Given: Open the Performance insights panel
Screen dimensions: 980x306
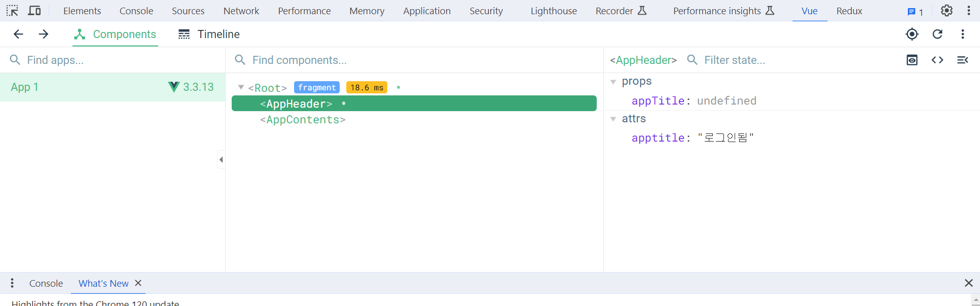Looking at the screenshot, I should (x=723, y=11).
